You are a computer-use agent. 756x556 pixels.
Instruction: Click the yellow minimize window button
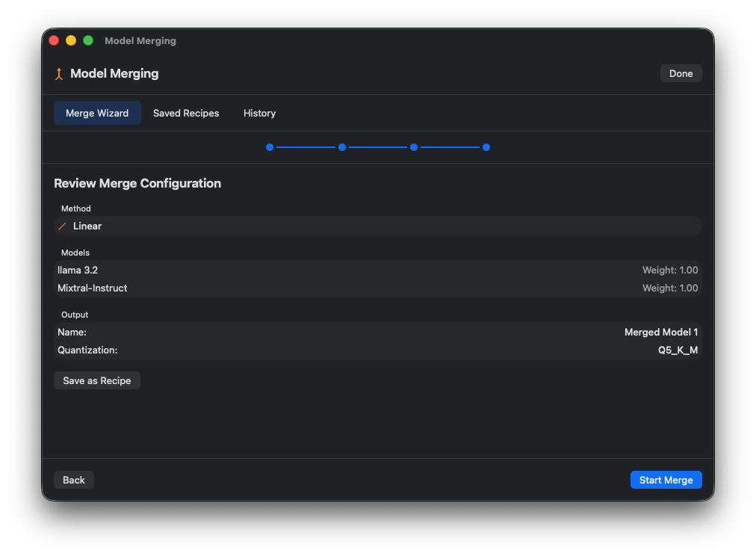[x=71, y=40]
